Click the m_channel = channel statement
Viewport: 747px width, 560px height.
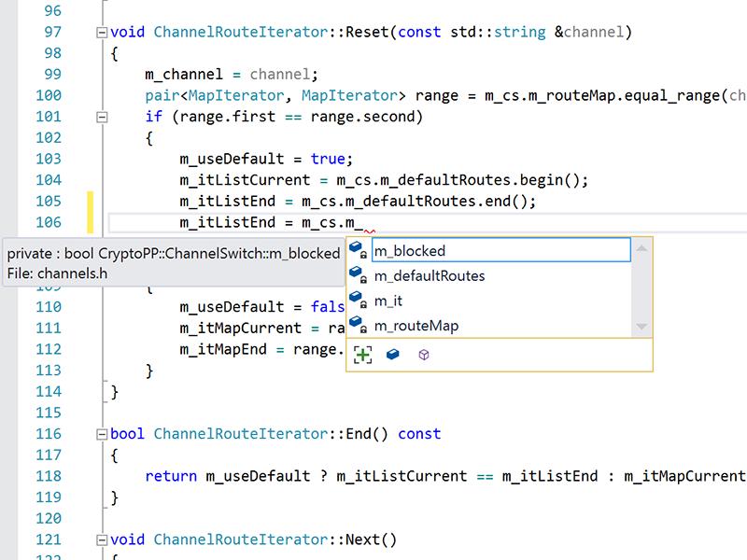232,75
